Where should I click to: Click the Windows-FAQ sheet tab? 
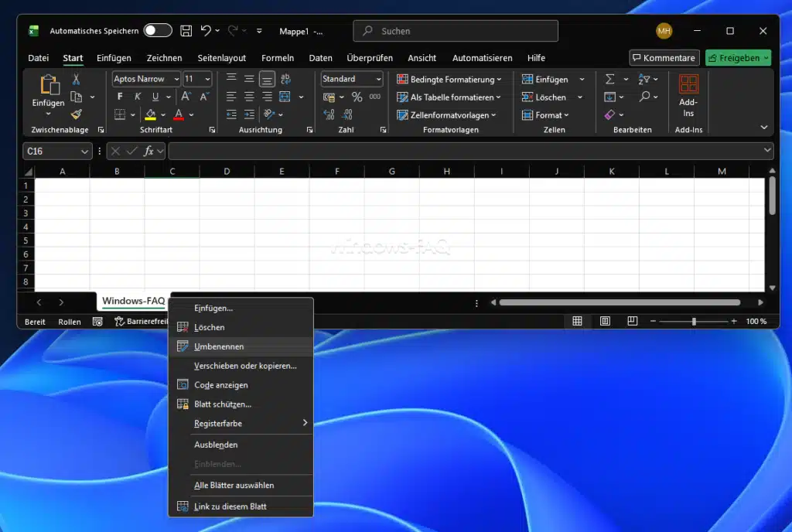pyautogui.click(x=133, y=301)
